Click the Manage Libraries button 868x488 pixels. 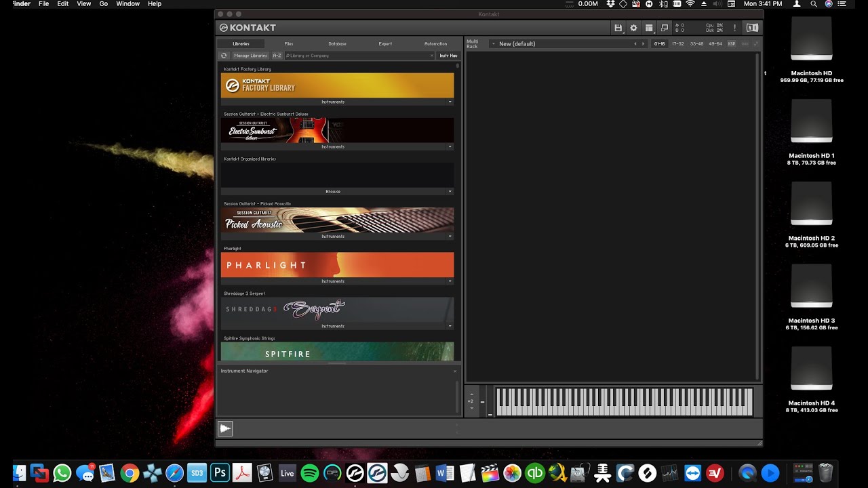pyautogui.click(x=250, y=56)
